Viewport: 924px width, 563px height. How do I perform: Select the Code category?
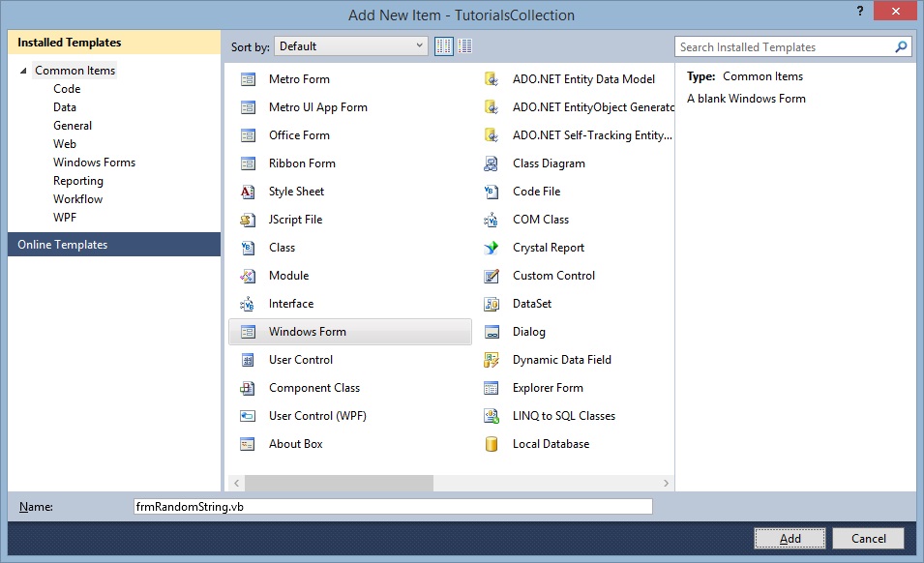point(67,89)
